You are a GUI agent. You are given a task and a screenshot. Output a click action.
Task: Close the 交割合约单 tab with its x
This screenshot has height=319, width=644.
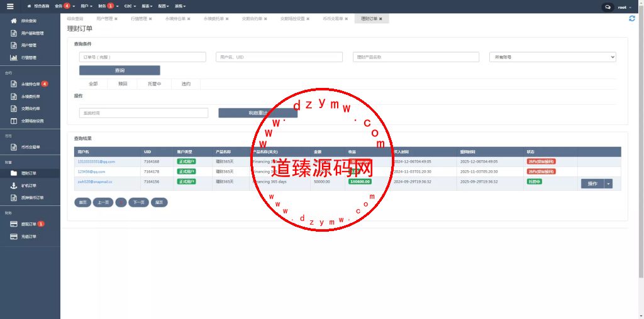[265, 19]
